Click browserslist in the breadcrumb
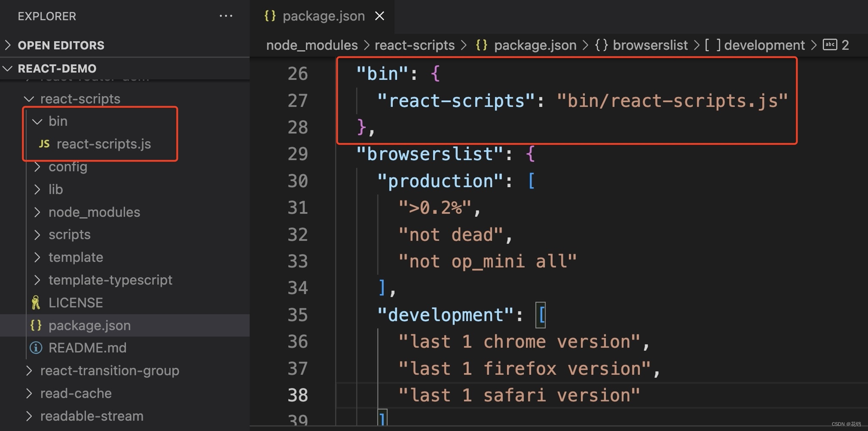The image size is (868, 431). (650, 45)
